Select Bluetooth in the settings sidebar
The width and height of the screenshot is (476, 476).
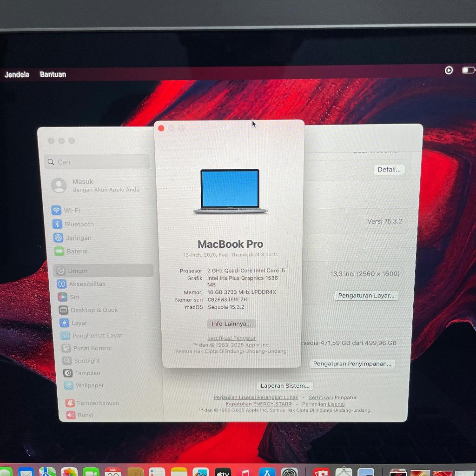coord(79,224)
